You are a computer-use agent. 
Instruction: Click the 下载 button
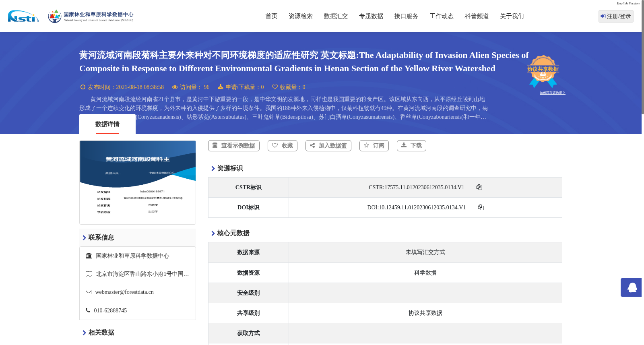411,146
